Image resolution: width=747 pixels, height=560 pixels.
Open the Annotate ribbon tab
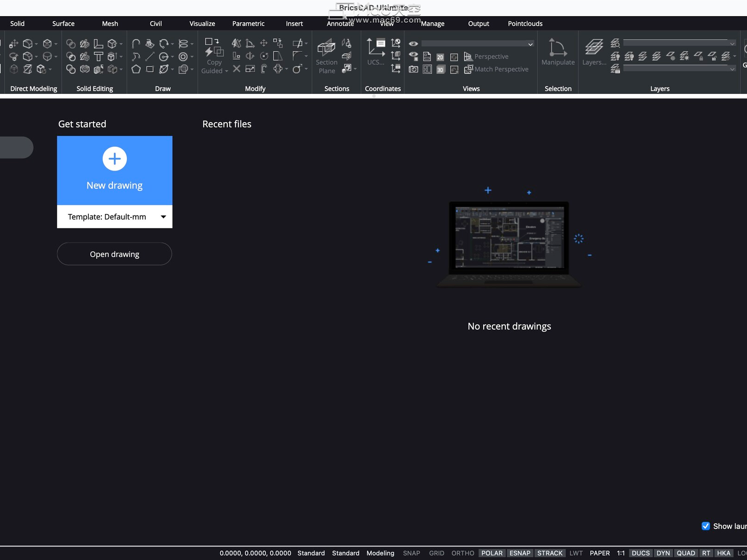340,23
